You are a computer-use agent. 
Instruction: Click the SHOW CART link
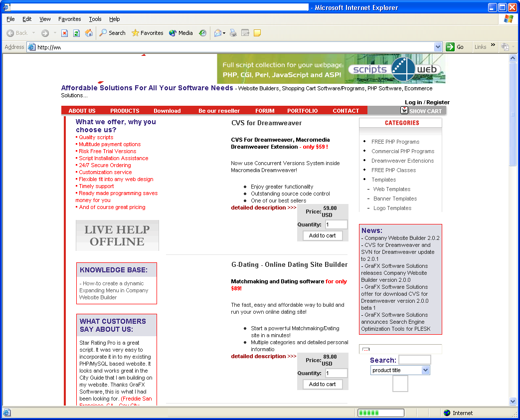(425, 111)
